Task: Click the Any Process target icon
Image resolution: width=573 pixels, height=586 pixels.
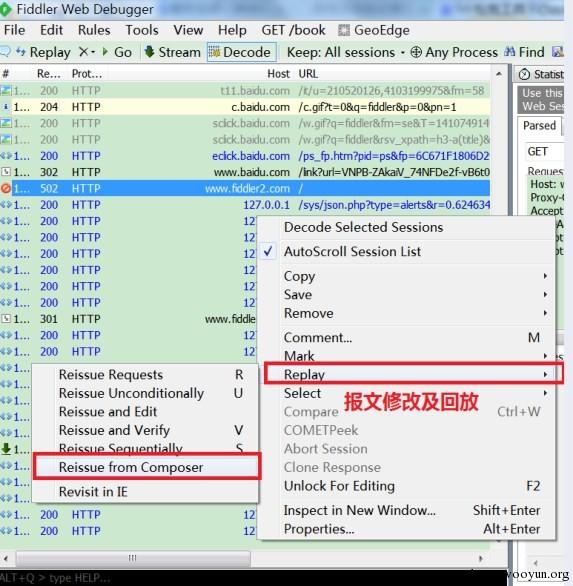Action: click(x=416, y=52)
